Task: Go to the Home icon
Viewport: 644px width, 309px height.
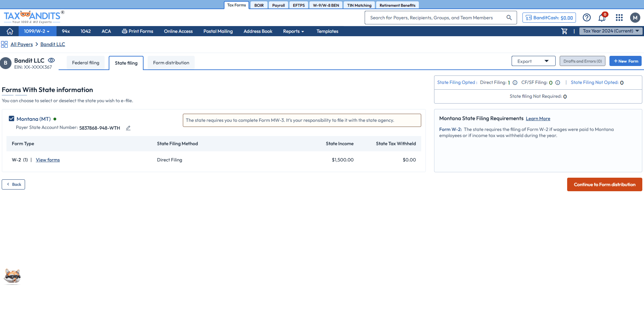Action: 10,31
